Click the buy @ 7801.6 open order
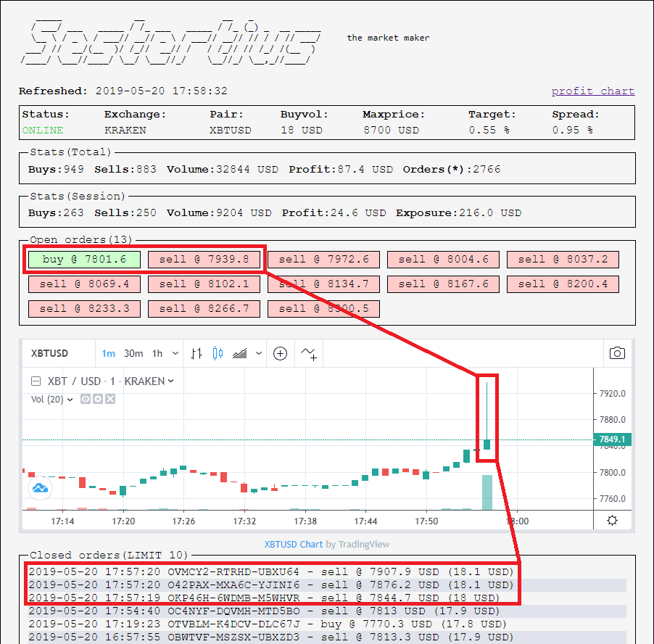Screen dimensions: 654x644 (84, 260)
